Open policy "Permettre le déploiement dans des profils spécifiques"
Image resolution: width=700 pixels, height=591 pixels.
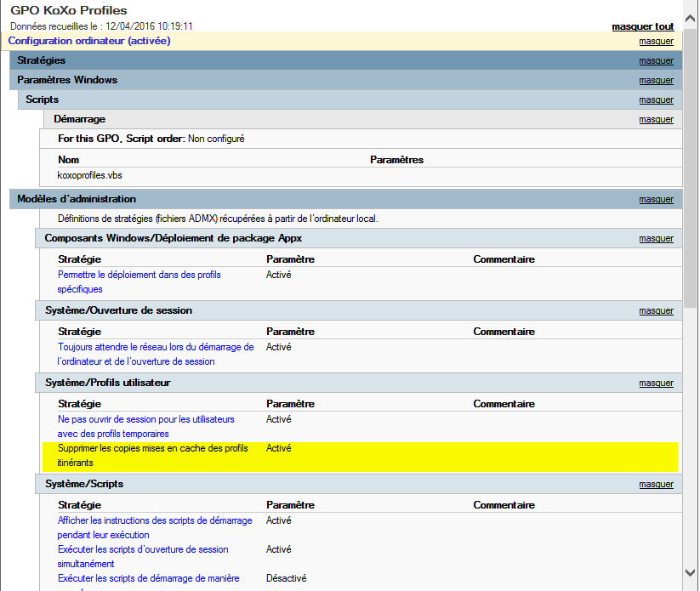(139, 276)
